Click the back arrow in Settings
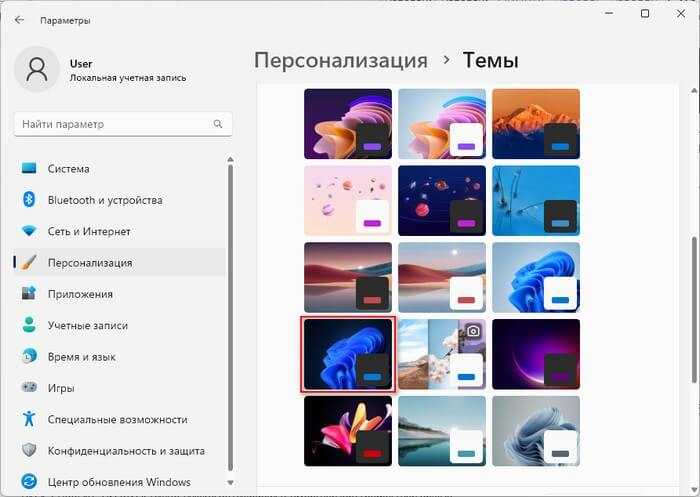The width and height of the screenshot is (700, 497). (19, 20)
